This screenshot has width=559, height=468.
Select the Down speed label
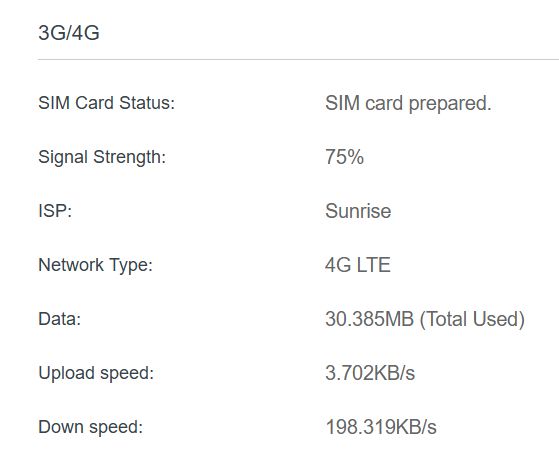pos(91,427)
